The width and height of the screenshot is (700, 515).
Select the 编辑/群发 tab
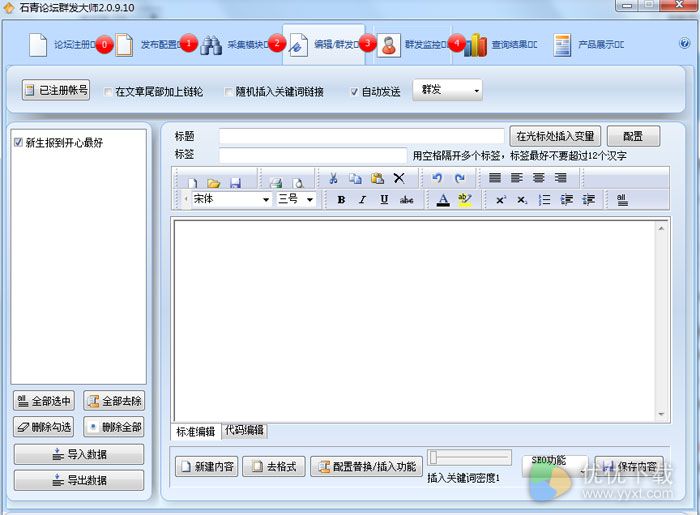coord(323,45)
